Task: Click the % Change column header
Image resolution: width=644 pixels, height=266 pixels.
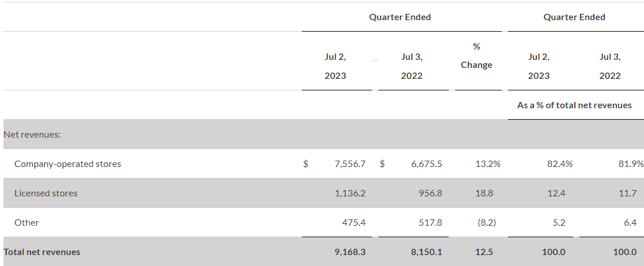Action: pos(476,56)
